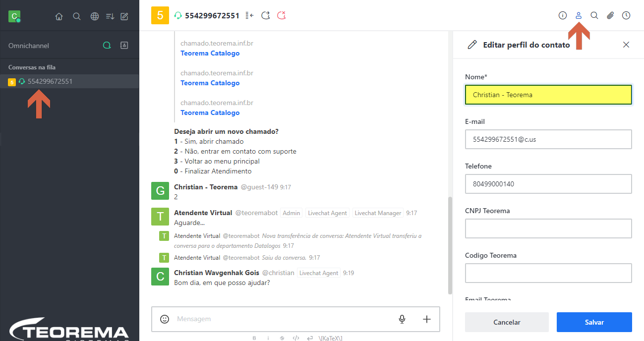Click the E-mail input field
This screenshot has width=644, height=341.
coord(548,139)
